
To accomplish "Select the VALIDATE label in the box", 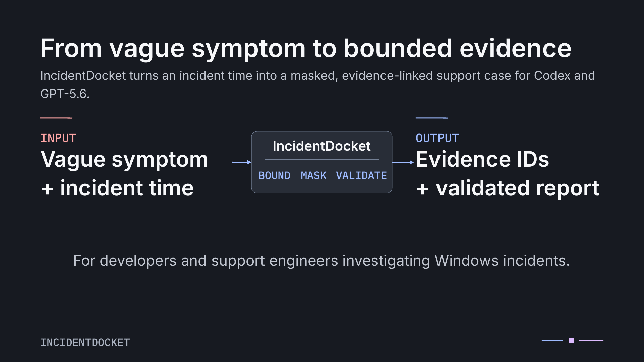I will 361,175.
